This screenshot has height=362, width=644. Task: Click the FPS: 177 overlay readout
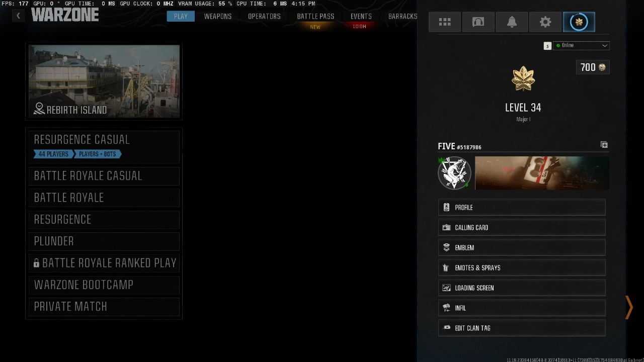pyautogui.click(x=15, y=4)
